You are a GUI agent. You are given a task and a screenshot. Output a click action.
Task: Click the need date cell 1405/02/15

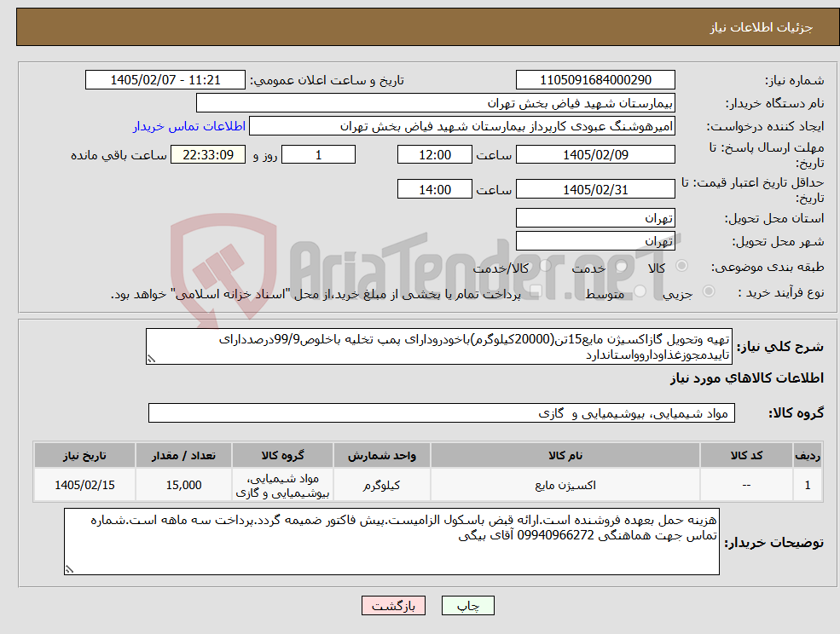pos(84,485)
